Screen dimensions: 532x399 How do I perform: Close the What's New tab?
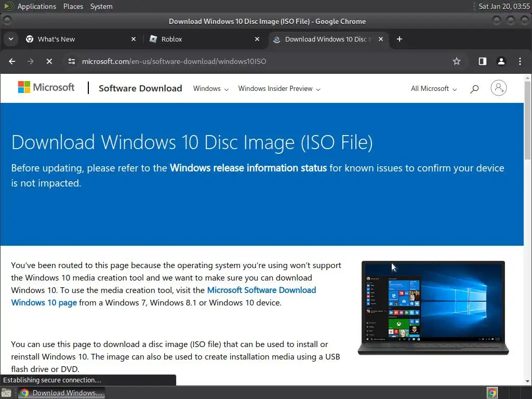[134, 39]
